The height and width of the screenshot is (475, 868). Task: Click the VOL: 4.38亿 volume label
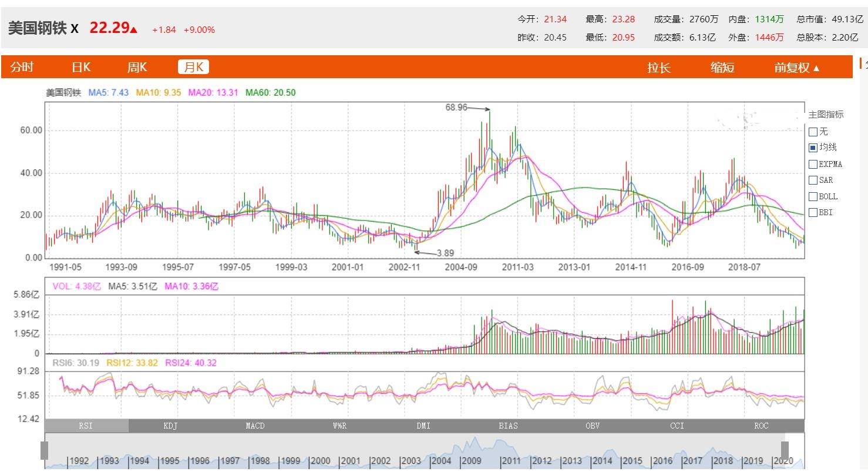point(77,286)
